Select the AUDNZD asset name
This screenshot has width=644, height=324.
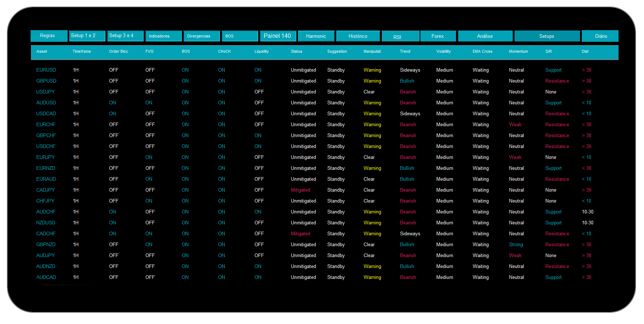46,267
